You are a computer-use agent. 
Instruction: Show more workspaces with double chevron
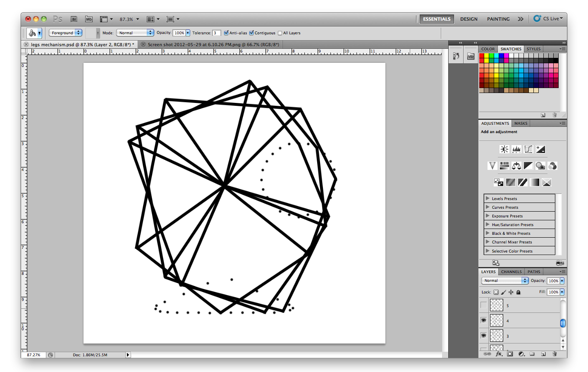pyautogui.click(x=521, y=19)
